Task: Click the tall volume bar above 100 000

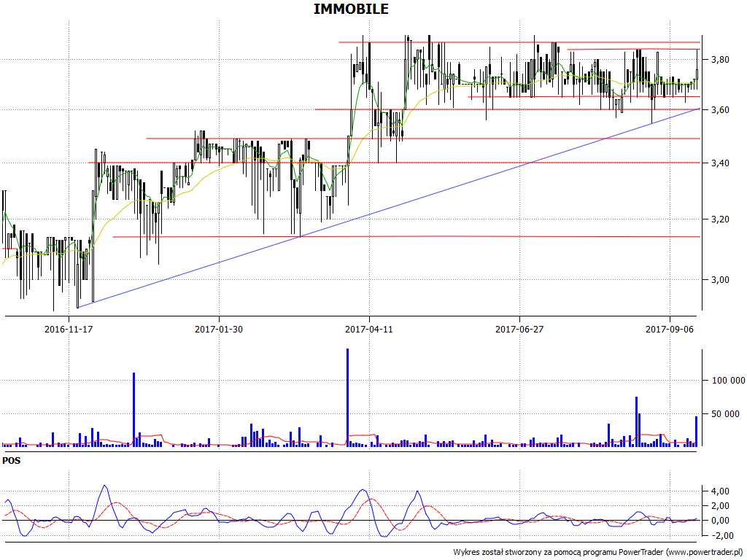Action: click(x=134, y=410)
